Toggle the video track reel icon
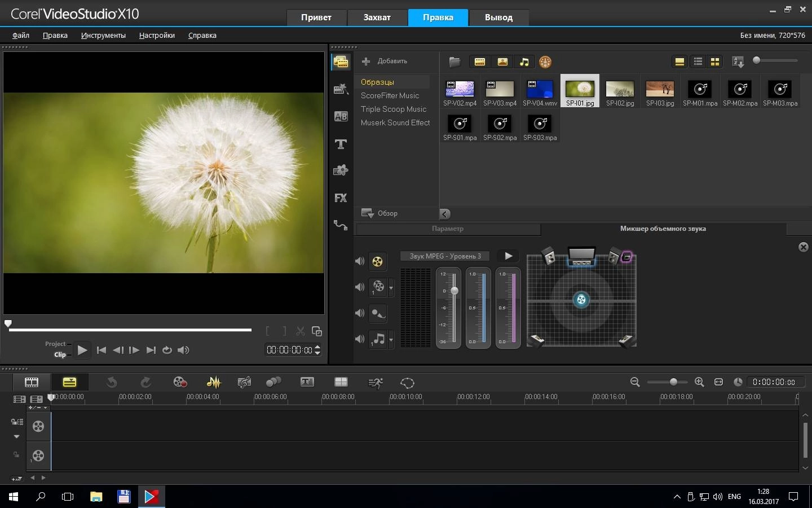 38,427
